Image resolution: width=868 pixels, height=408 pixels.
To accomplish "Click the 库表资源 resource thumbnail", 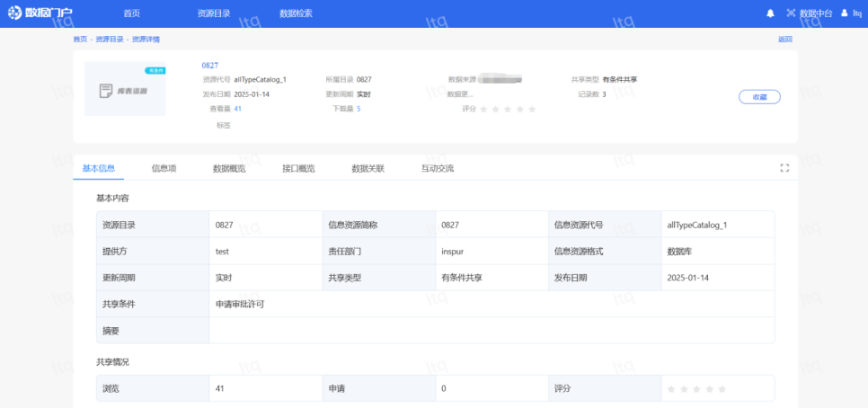I will click(125, 89).
